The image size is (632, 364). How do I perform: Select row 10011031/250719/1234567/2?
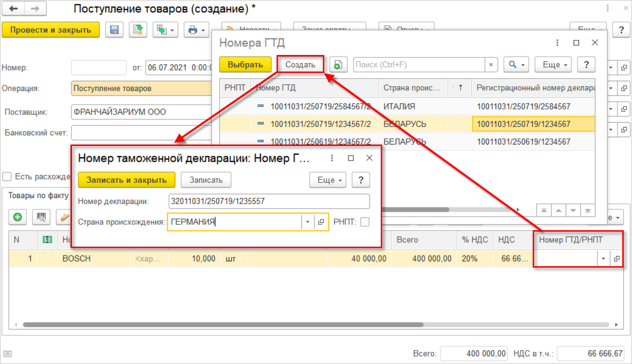coord(407,124)
